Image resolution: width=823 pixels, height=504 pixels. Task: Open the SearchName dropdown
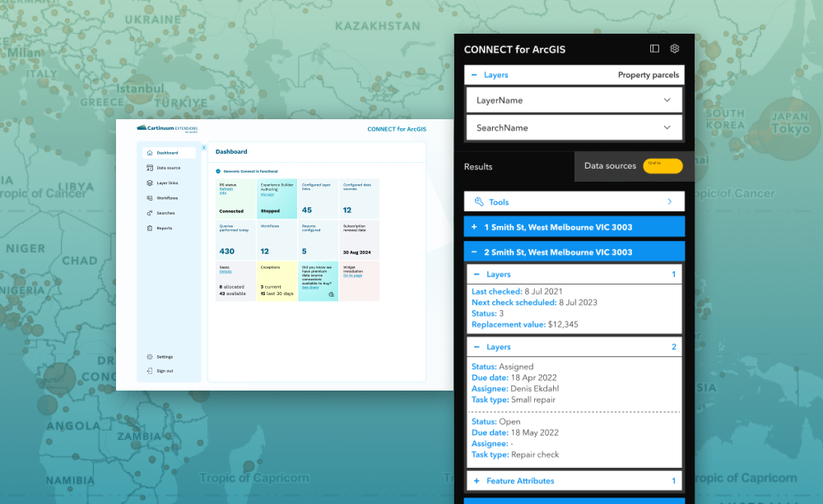574,127
